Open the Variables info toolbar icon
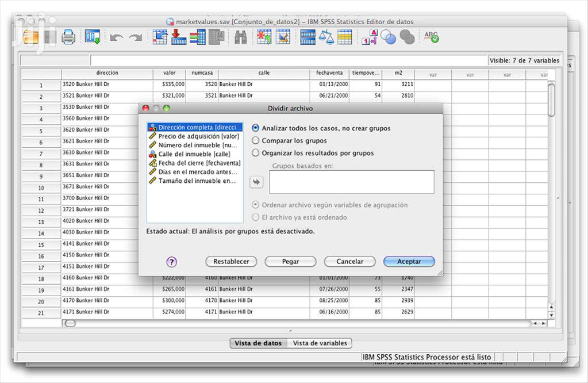 click(x=198, y=37)
